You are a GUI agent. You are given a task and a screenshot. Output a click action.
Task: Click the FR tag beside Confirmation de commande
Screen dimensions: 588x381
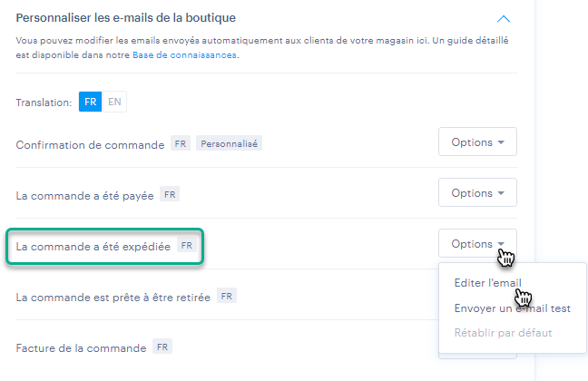(x=181, y=143)
